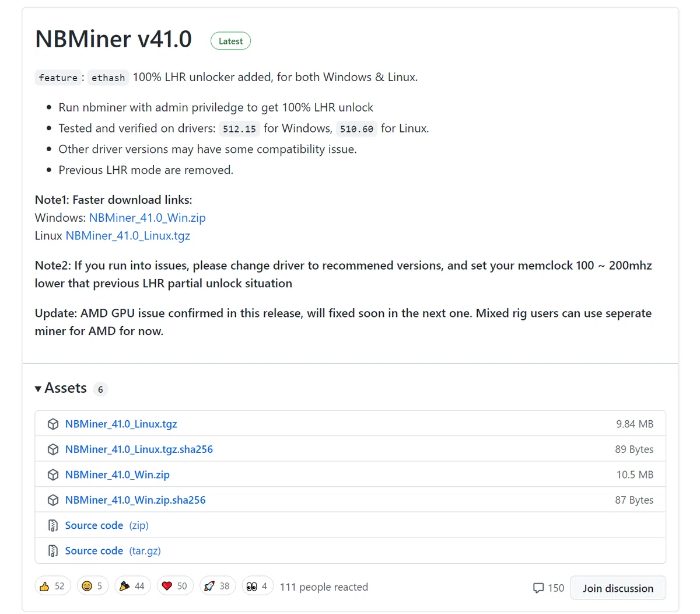Collapse the Assets section triangle
The height and width of the screenshot is (614, 700).
38,389
